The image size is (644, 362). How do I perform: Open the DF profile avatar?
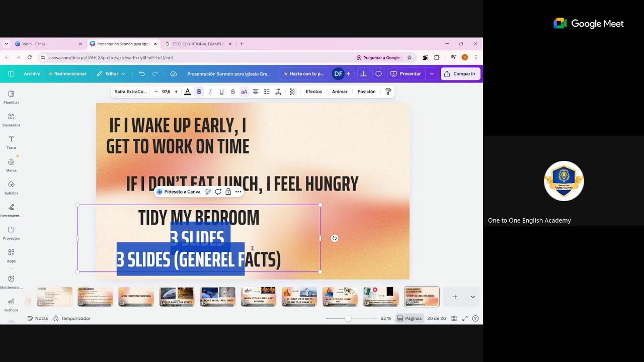(338, 74)
